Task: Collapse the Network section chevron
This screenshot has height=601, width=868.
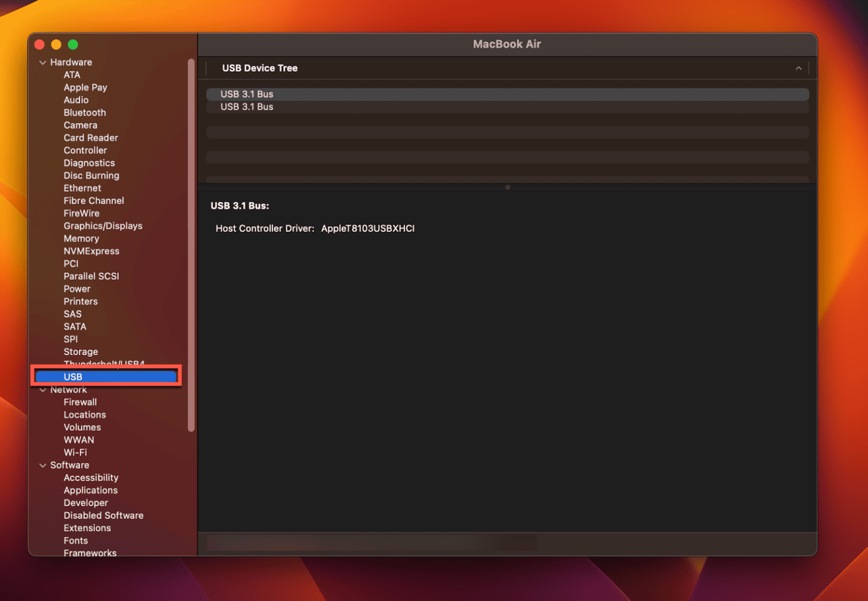Action: (43, 390)
